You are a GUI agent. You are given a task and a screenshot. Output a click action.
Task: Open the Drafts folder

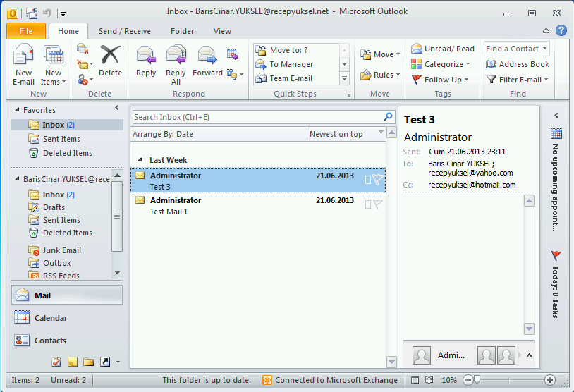tap(54, 207)
